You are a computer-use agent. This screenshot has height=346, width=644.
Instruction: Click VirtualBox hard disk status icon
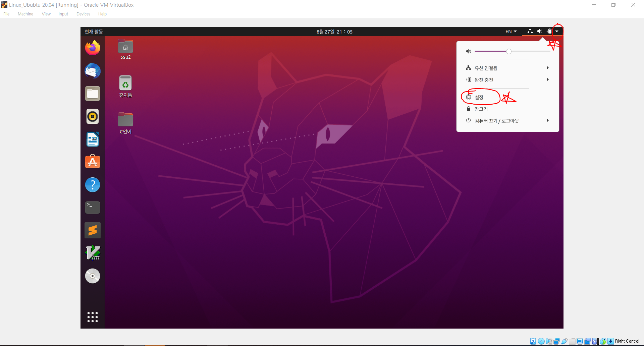click(x=533, y=341)
